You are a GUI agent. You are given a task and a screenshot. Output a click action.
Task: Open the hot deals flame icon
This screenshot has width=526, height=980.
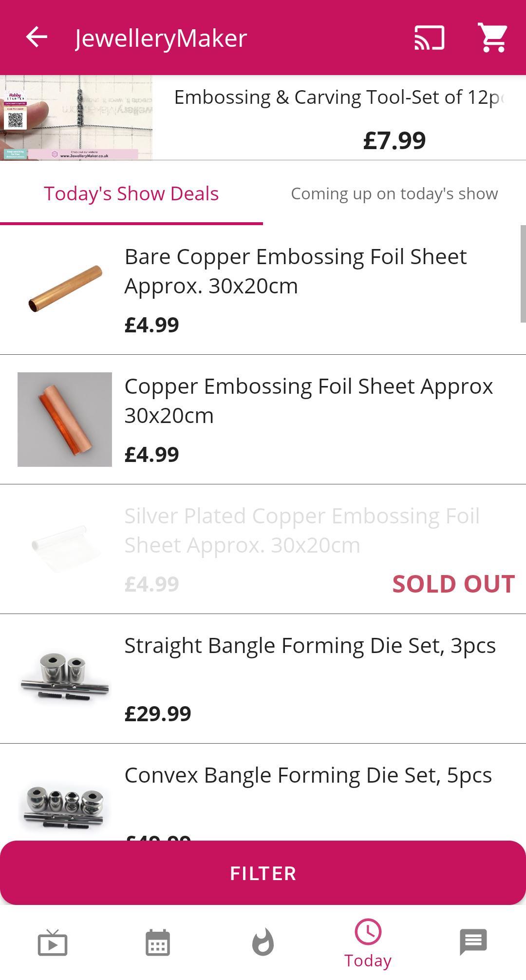tap(263, 942)
